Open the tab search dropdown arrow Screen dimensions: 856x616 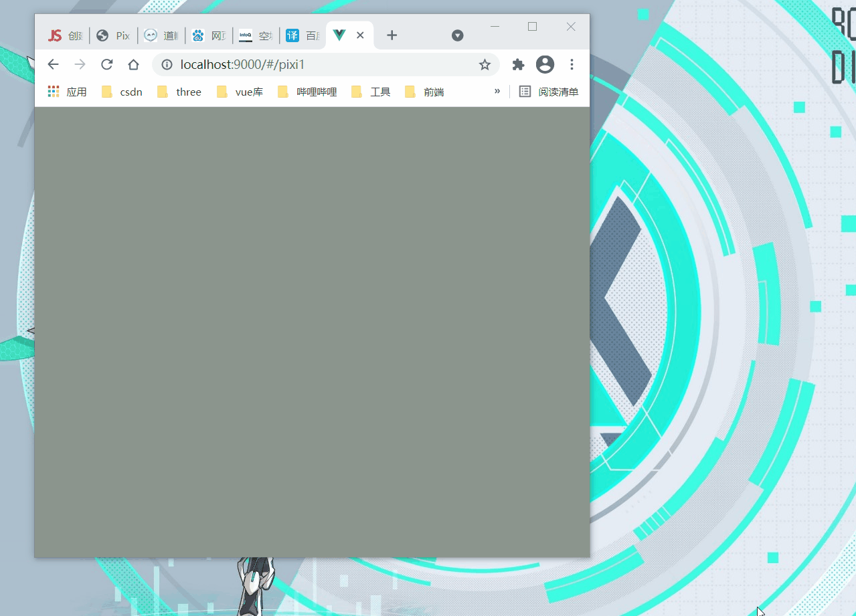458,35
